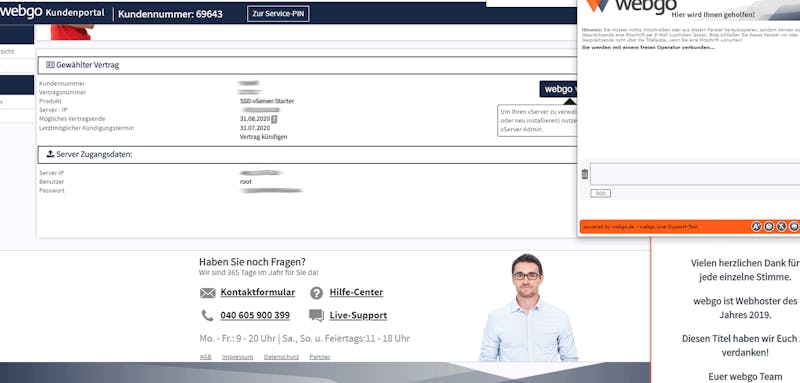Viewport: 800px width, 383px height.
Task: Open the Hilfe-Center link
Action: pyautogui.click(x=356, y=292)
